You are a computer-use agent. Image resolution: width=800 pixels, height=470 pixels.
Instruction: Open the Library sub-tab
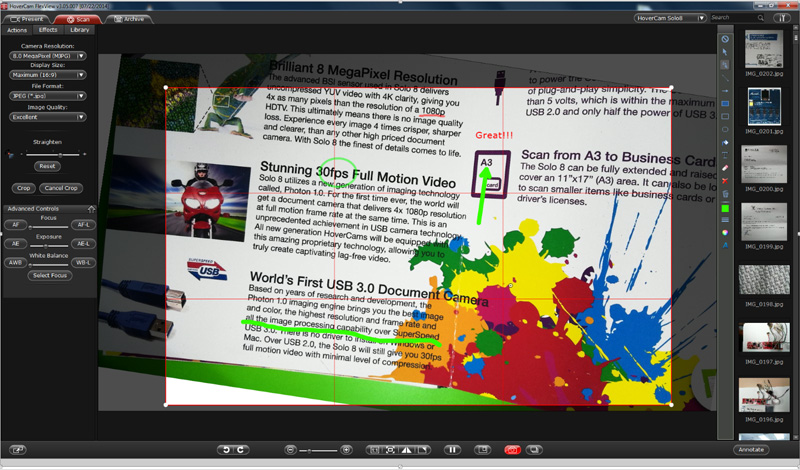coord(80,30)
